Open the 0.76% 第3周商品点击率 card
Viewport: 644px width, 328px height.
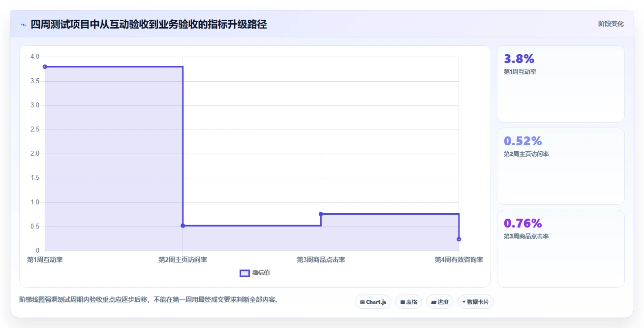(x=561, y=248)
